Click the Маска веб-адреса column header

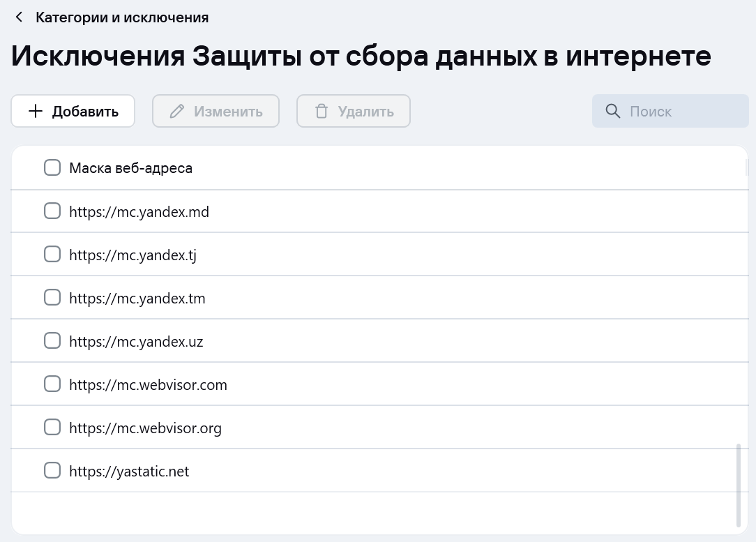130,168
